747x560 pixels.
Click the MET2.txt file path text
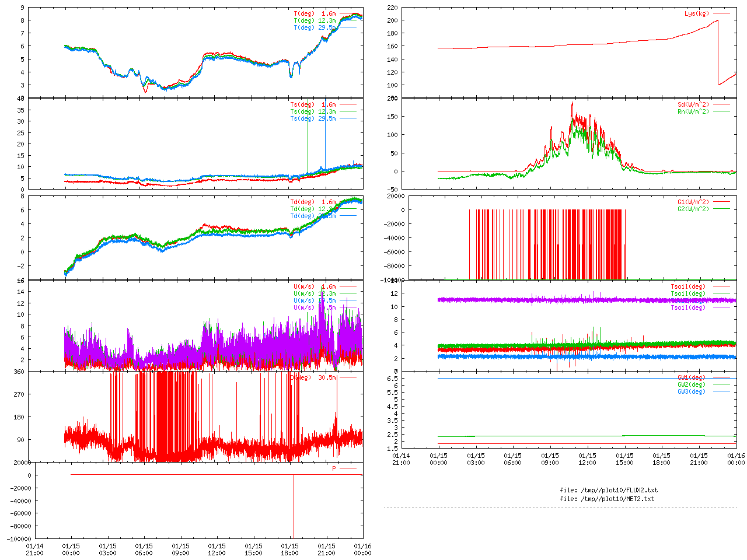tap(607, 499)
